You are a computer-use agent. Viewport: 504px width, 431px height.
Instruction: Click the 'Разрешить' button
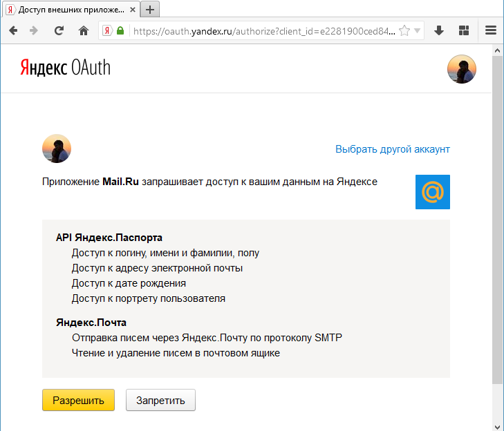(x=78, y=400)
